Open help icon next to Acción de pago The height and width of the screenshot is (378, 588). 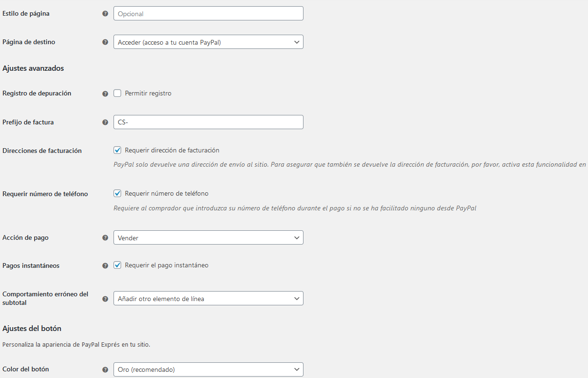click(105, 237)
